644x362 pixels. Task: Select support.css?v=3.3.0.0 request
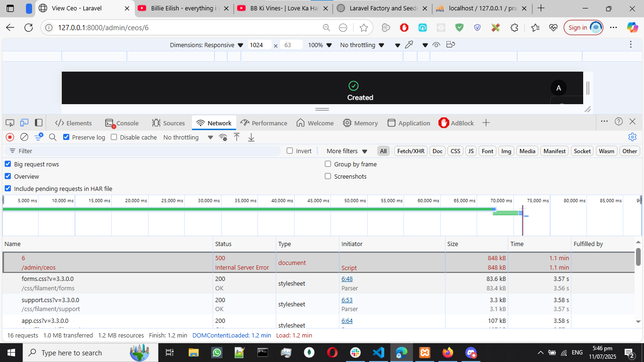[x=319, y=304]
